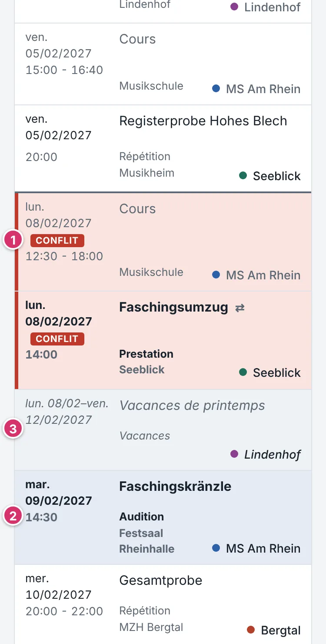Screen dimensions: 326x644
Task: Open the Faschingskränzle event
Action: coord(163,517)
